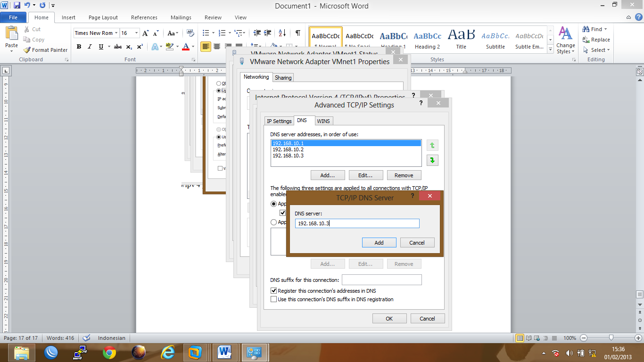Click Add in TCP/IP DNS Server dialog

pos(379,243)
